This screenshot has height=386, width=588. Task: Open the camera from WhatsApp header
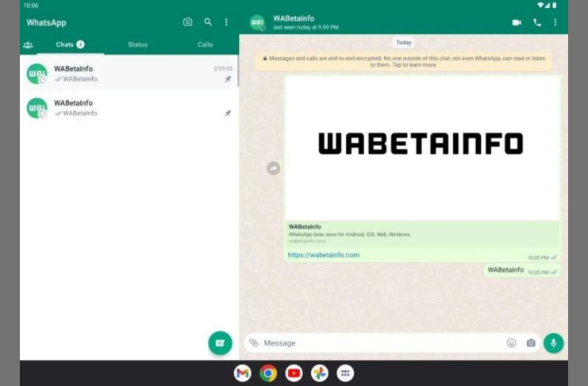187,22
